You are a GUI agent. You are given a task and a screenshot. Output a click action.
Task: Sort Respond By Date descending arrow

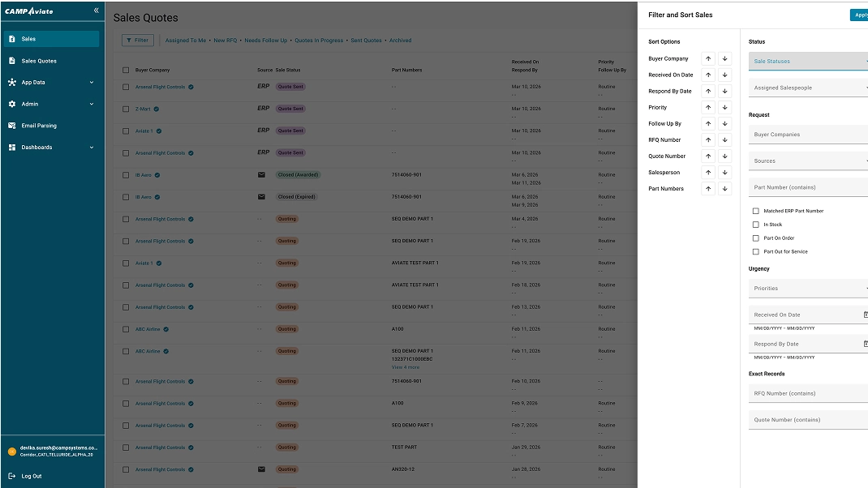pos(724,92)
